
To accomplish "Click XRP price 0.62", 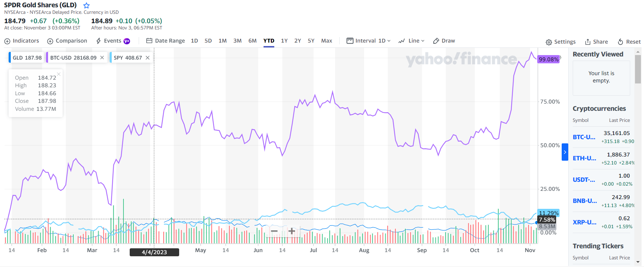I will (624, 219).
